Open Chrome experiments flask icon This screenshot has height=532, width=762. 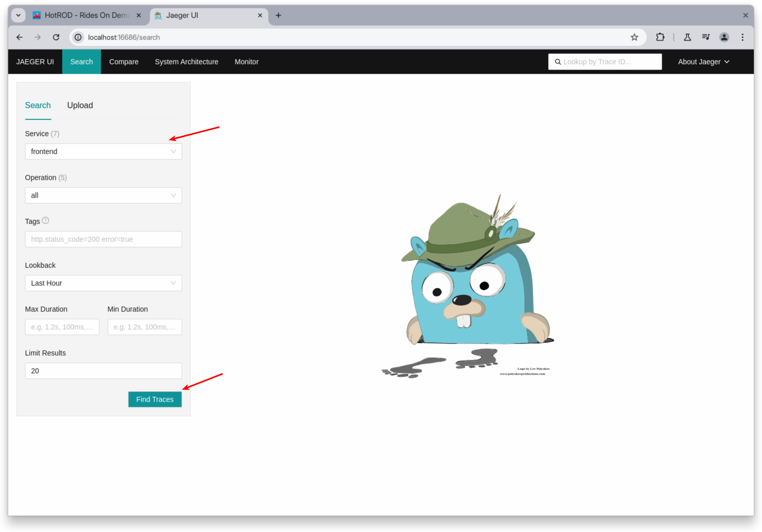tap(687, 37)
